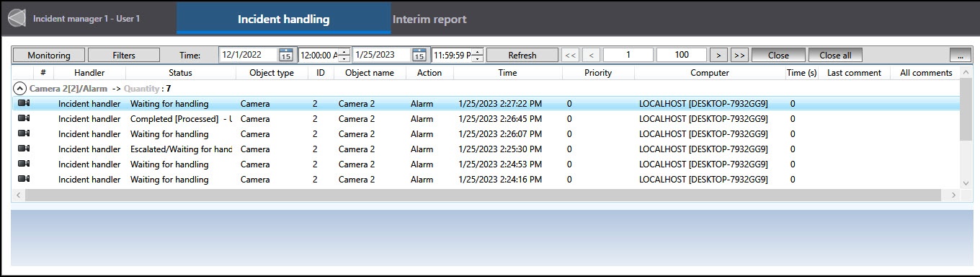Select the 1/25/2023 2:24:53 PM time cell
Screen dimensions: 980x277
point(500,164)
